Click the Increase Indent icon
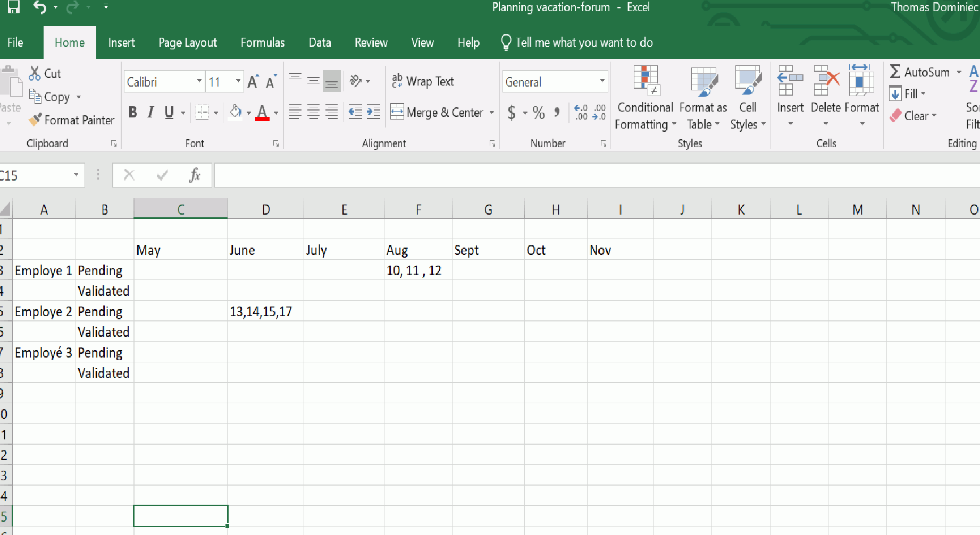980x535 pixels. click(374, 112)
